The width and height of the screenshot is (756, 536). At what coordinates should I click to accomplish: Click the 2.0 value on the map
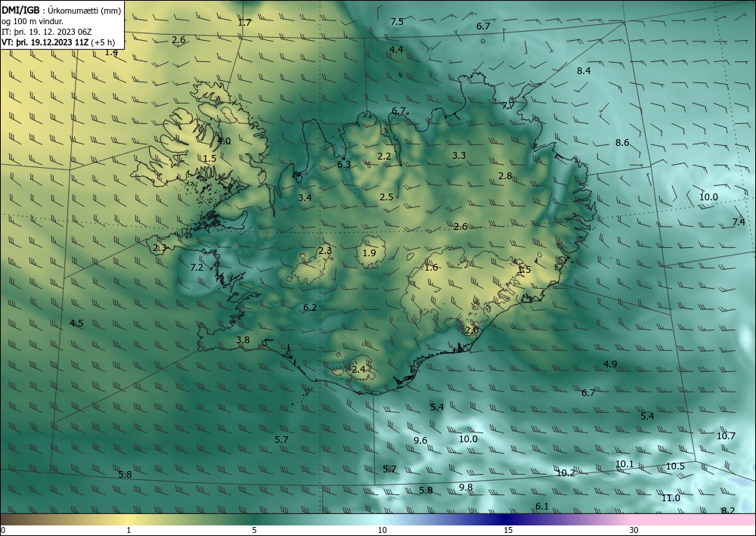click(x=472, y=330)
